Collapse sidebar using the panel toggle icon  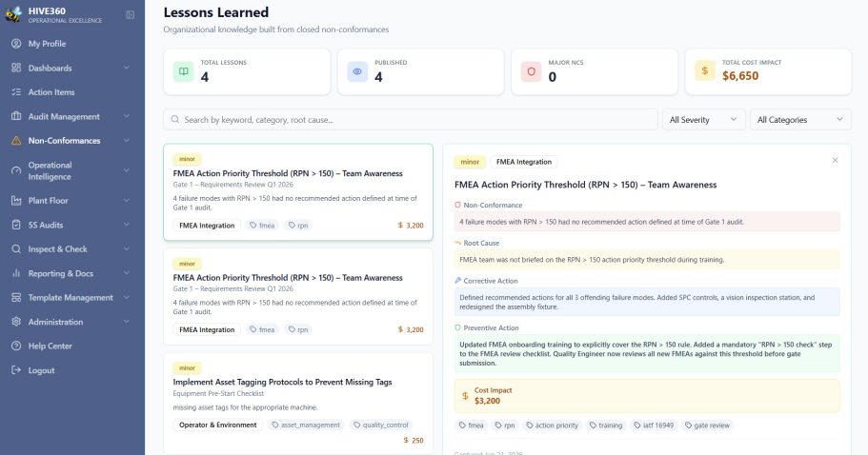point(131,15)
